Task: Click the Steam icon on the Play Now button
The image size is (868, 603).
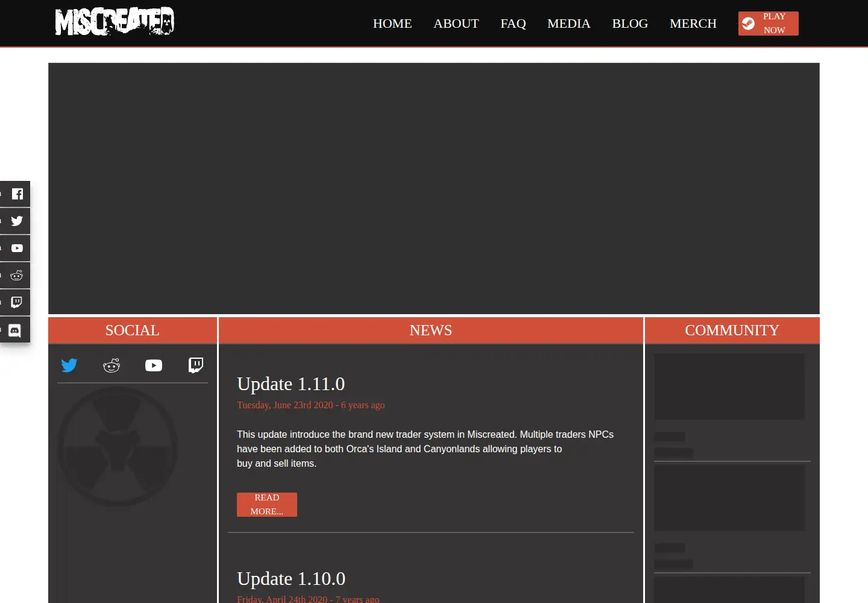Action: pyautogui.click(x=748, y=24)
